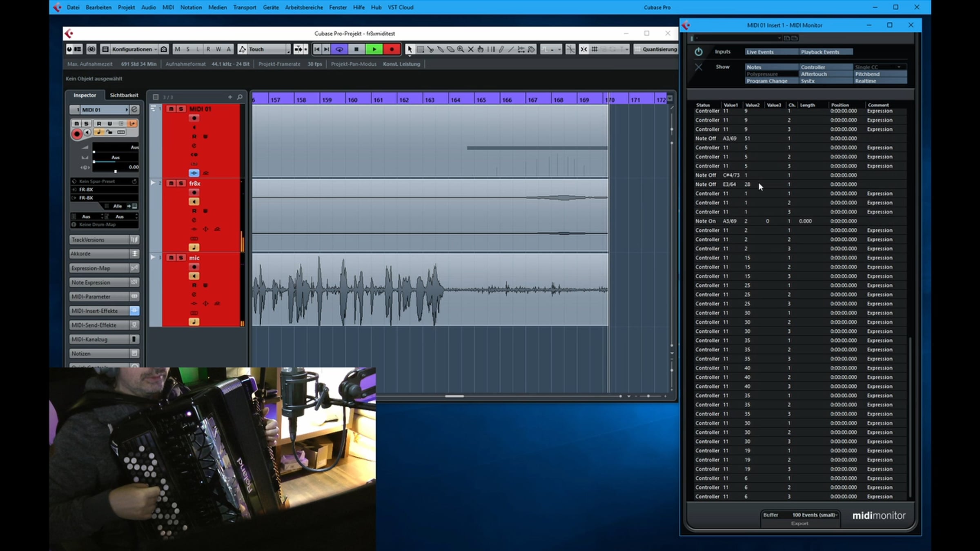Open the Transport menu

click(x=245, y=7)
